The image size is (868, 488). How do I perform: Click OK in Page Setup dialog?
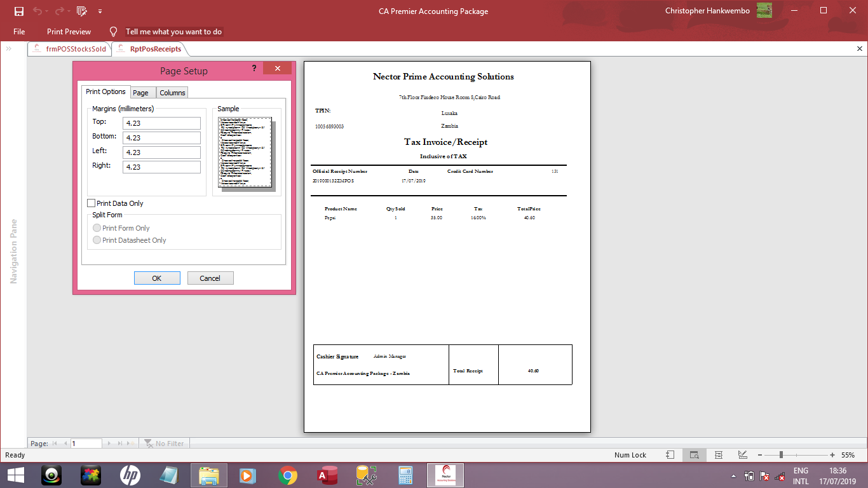[x=157, y=278]
